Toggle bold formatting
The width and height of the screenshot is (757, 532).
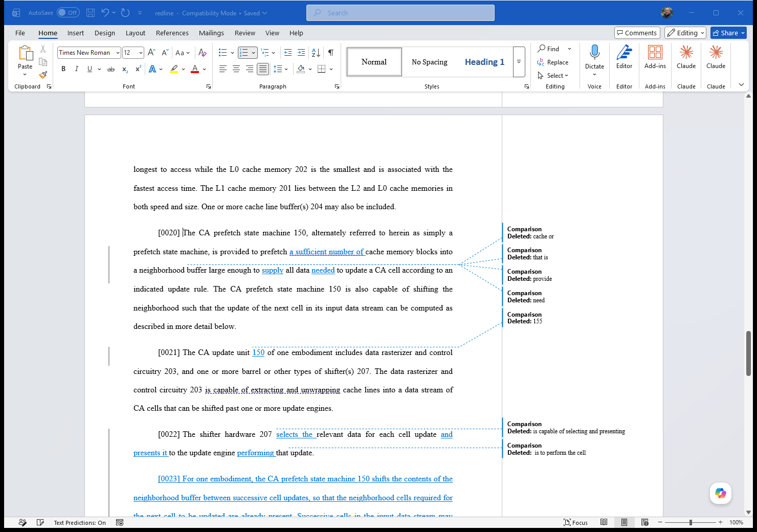[63, 69]
